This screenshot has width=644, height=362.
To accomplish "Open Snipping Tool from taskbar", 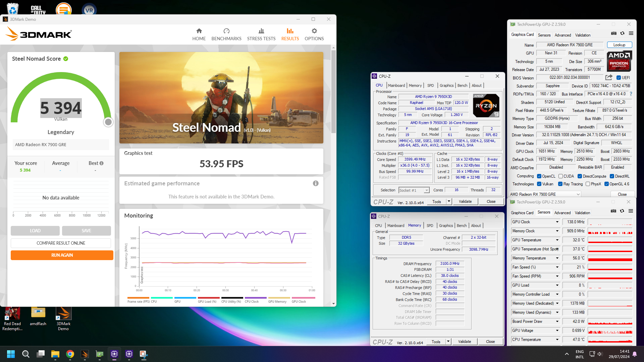I will pos(144,354).
